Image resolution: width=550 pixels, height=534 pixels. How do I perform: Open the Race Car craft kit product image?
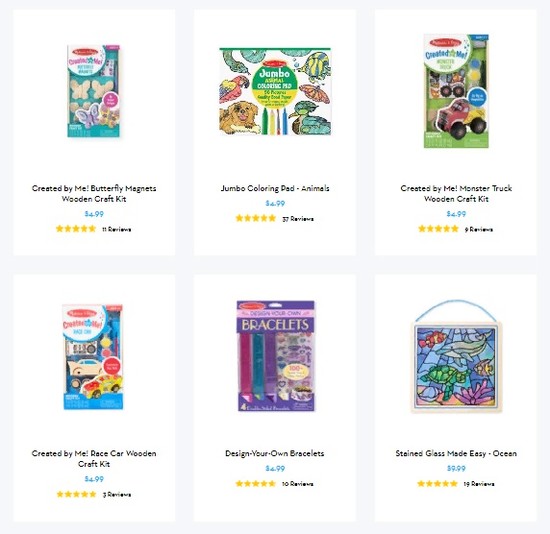[x=93, y=356]
